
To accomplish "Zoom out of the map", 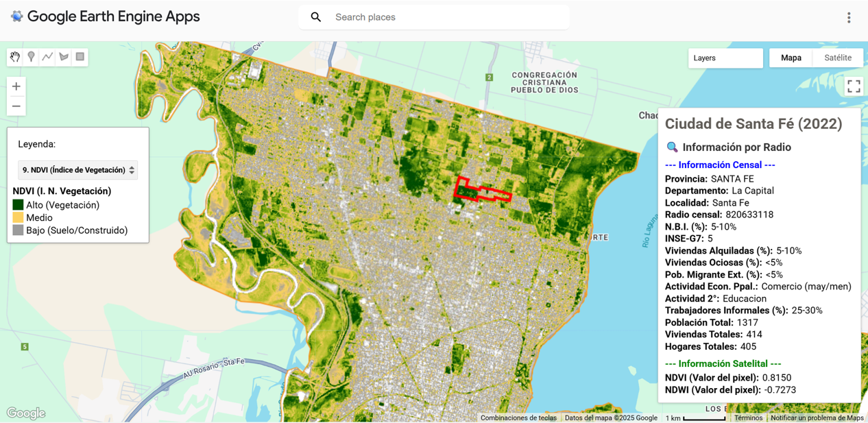I will click(16, 106).
